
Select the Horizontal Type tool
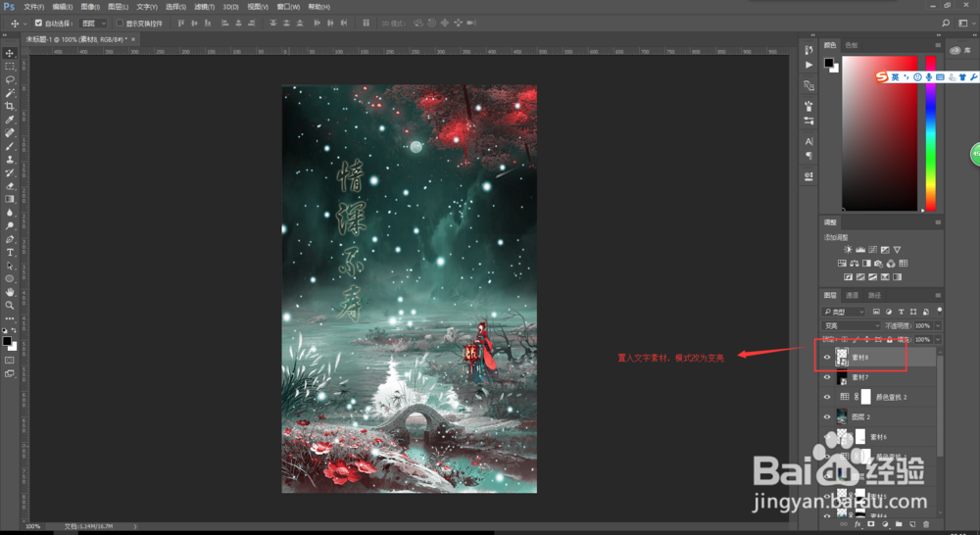[10, 253]
